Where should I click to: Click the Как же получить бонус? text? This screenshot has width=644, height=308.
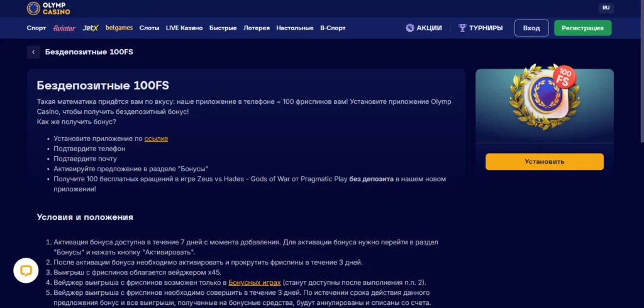pyautogui.click(x=76, y=122)
